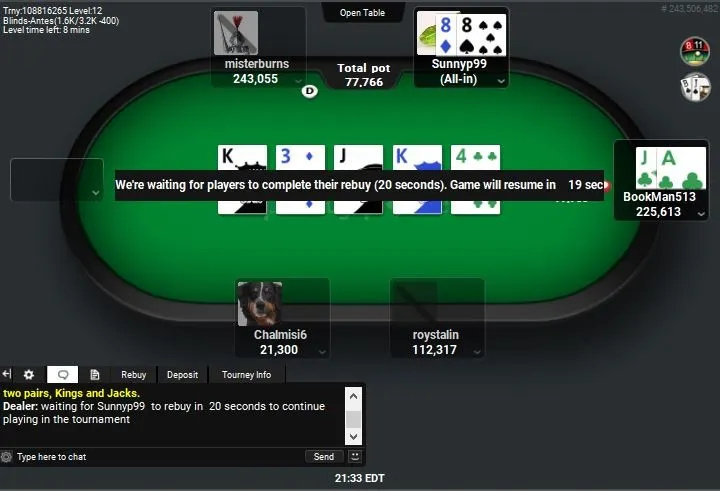Image resolution: width=720 pixels, height=491 pixels.
Task: Open the settings gear icon
Action: (x=28, y=375)
